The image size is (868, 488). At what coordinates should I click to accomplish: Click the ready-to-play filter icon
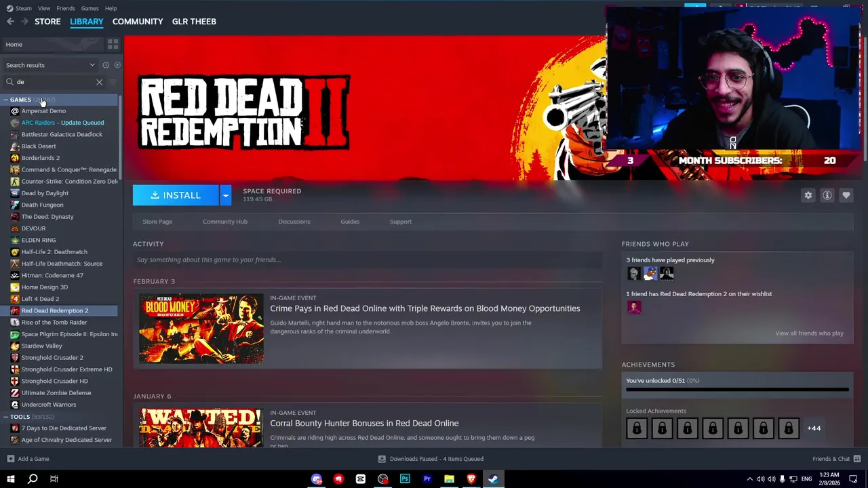(x=117, y=65)
